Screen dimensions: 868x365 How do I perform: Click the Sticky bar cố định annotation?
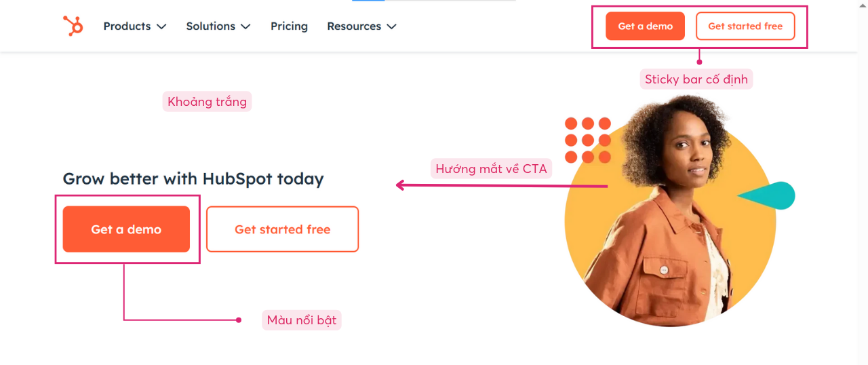696,79
